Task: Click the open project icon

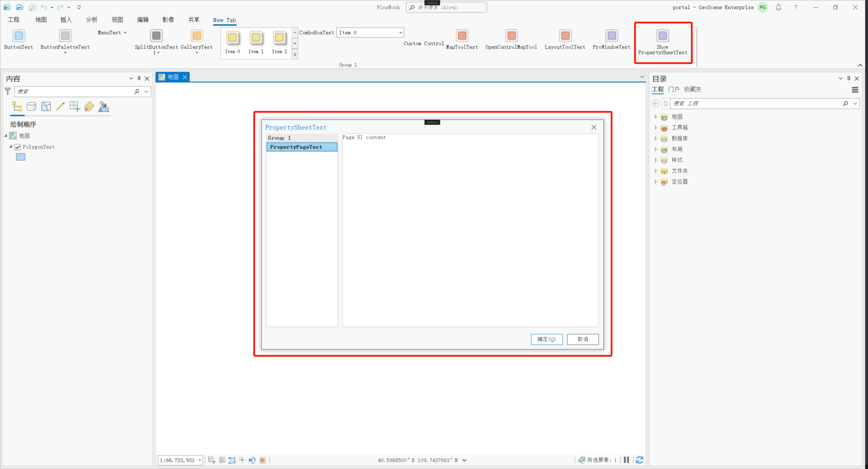Action: click(20, 7)
